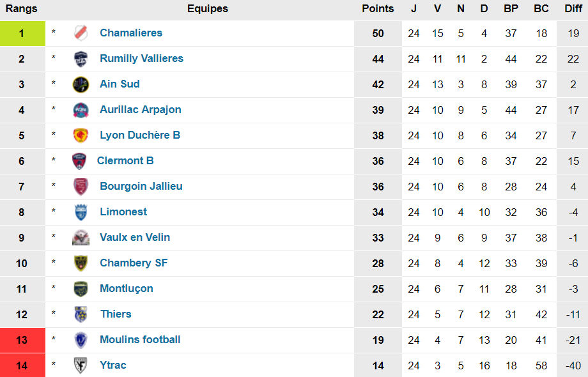Click the Diff column header
The width and height of the screenshot is (588, 377).
573,9
